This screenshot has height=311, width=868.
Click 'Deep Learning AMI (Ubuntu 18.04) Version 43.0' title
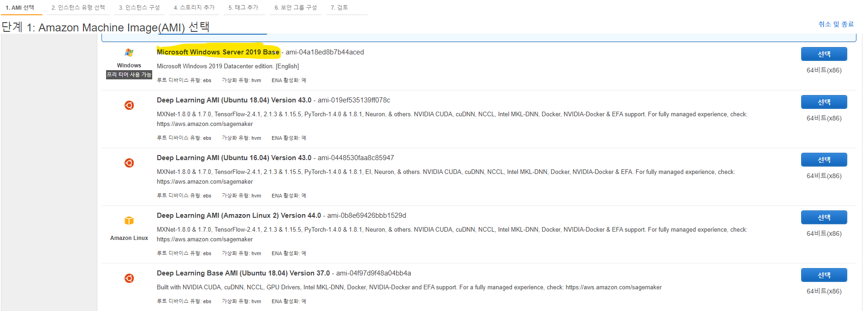tap(234, 100)
